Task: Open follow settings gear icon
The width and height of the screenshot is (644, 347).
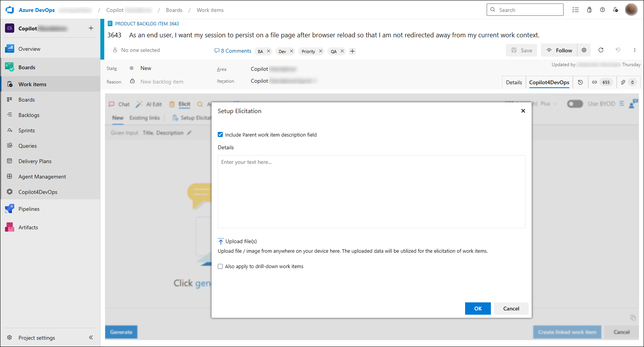Action: 584,50
